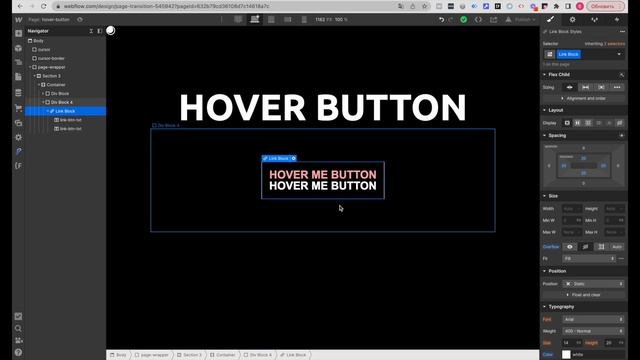Click Body in bottom breadcrumb
This screenshot has width=640, height=360.
[x=118, y=355]
